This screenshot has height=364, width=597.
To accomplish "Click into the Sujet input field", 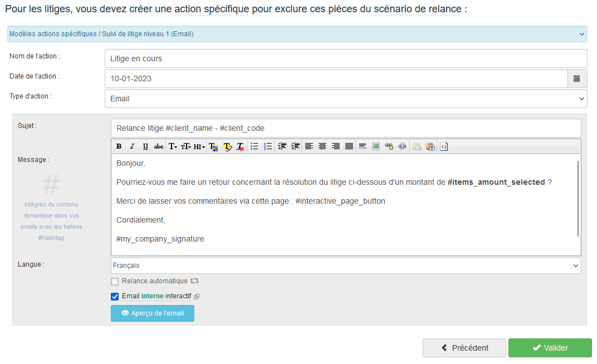I will pos(345,128).
